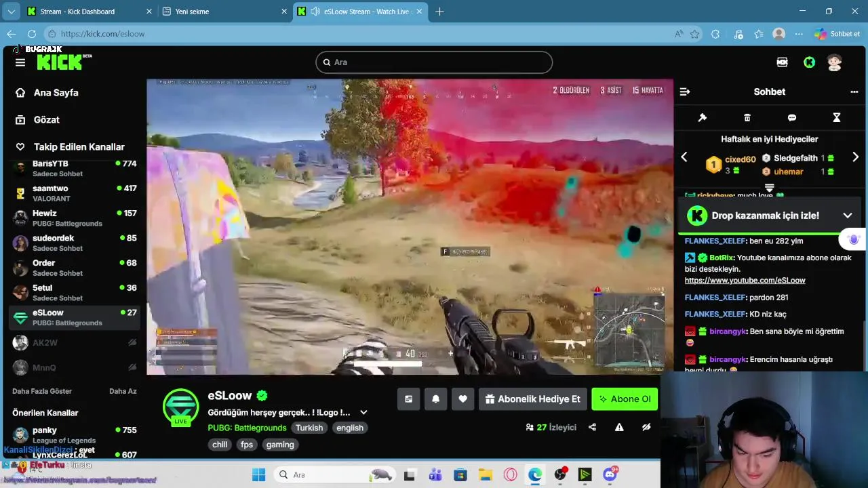Open saamtwo VALORANT channel in sidebar
Image resolution: width=868 pixels, height=488 pixels.
[75, 193]
